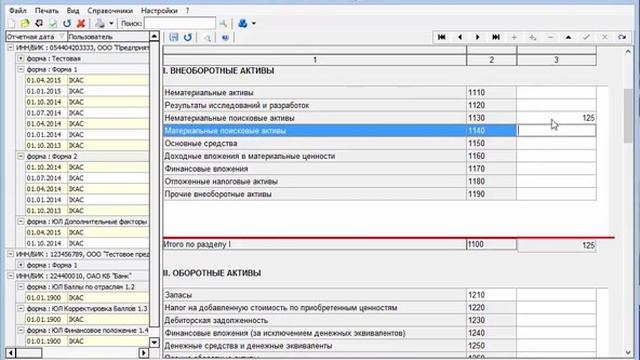Collapse the ИНН/БИК 123456789 tree node

click(11, 254)
